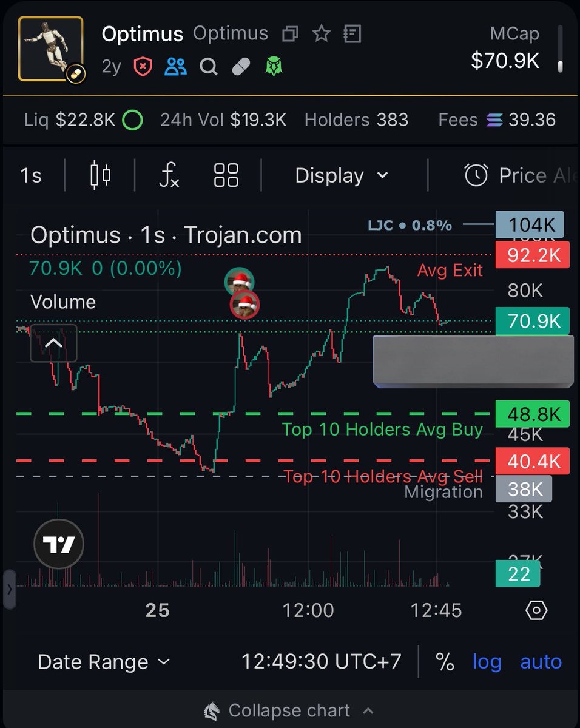Click the 104K LJC price label
Image resolution: width=580 pixels, height=728 pixels.
(530, 224)
